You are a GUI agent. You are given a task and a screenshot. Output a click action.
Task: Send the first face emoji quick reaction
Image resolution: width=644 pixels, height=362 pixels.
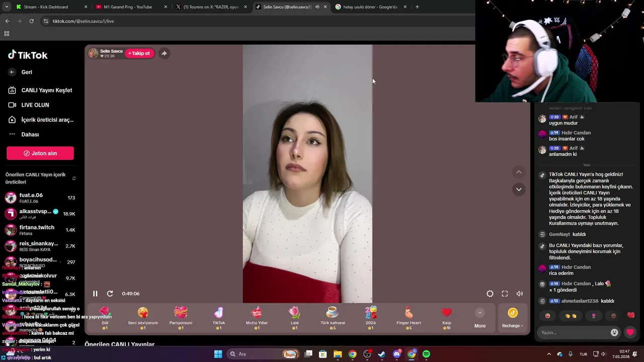[548, 316]
